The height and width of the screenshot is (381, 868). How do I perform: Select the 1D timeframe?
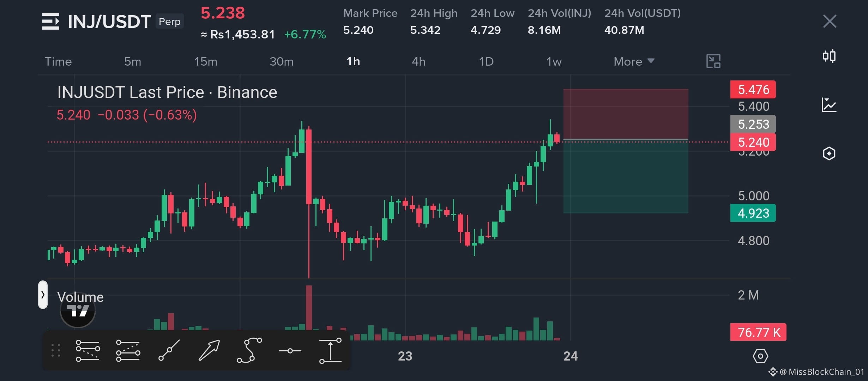point(486,61)
